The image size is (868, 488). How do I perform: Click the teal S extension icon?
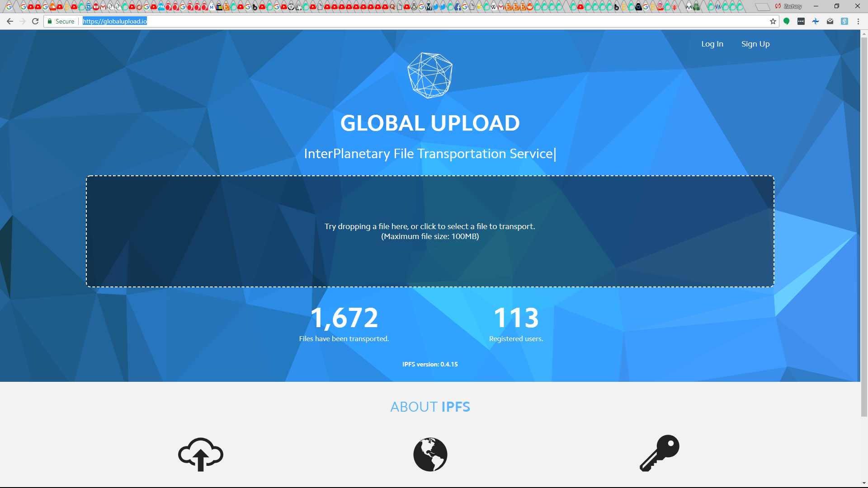tap(844, 21)
